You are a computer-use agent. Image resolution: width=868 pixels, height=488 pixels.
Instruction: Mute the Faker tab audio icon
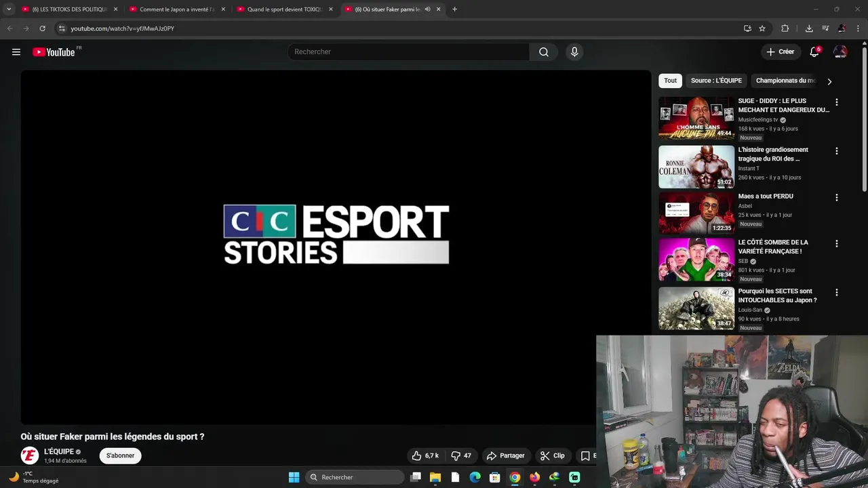pyautogui.click(x=427, y=9)
